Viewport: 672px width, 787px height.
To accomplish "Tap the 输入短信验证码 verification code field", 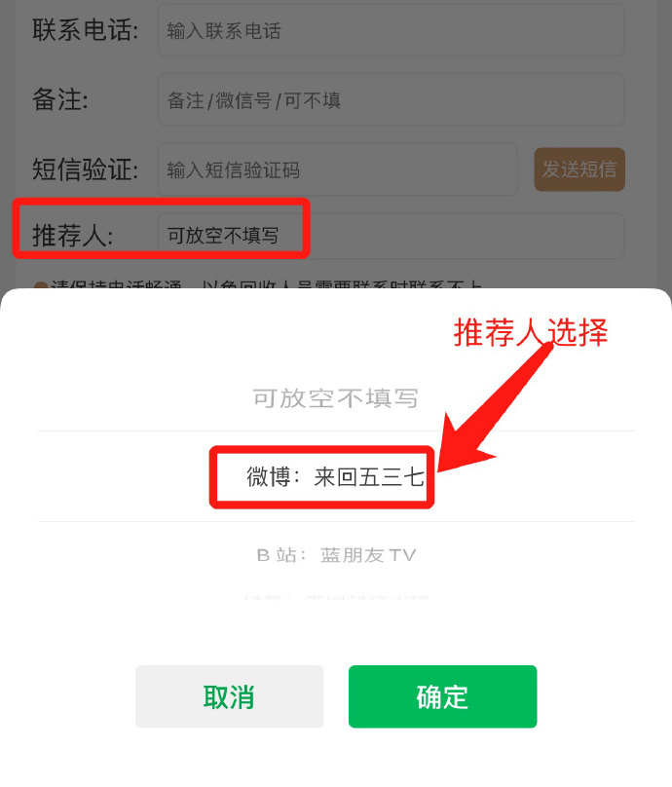I will pyautogui.click(x=337, y=169).
